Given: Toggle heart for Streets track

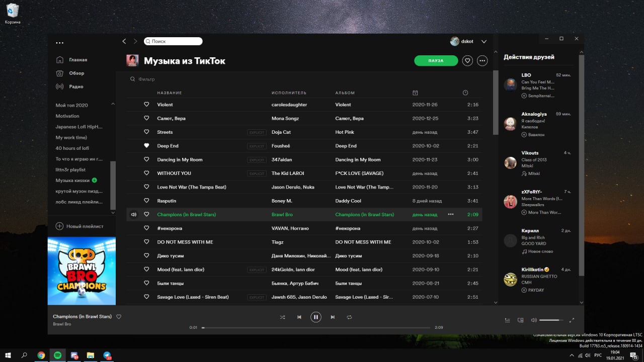Looking at the screenshot, I should tap(146, 132).
